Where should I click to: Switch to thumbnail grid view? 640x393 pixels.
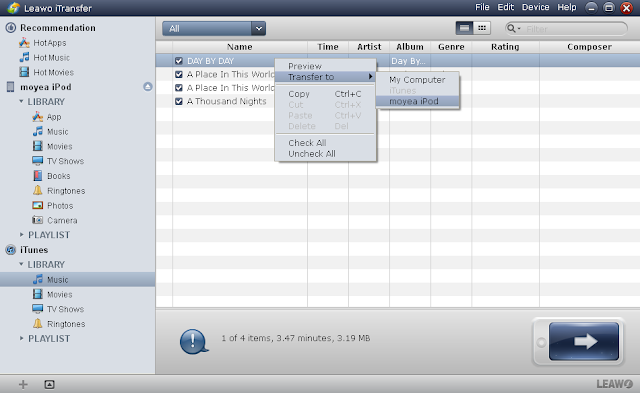click(x=482, y=28)
